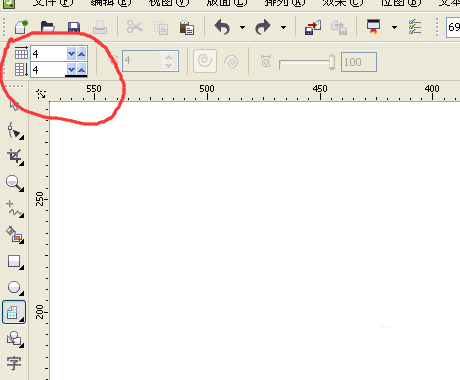Select the Text tool
The height and width of the screenshot is (380, 460).
coord(14,363)
